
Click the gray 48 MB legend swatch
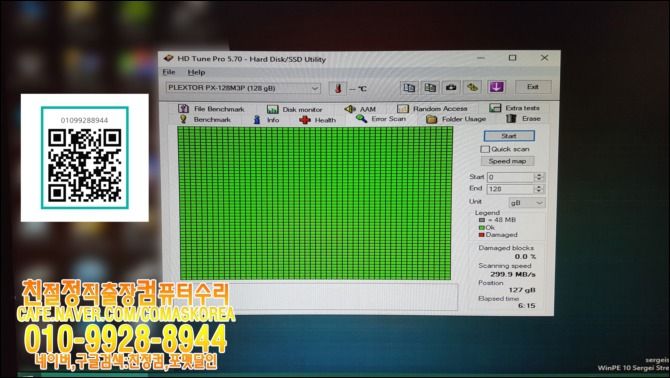coord(482,220)
